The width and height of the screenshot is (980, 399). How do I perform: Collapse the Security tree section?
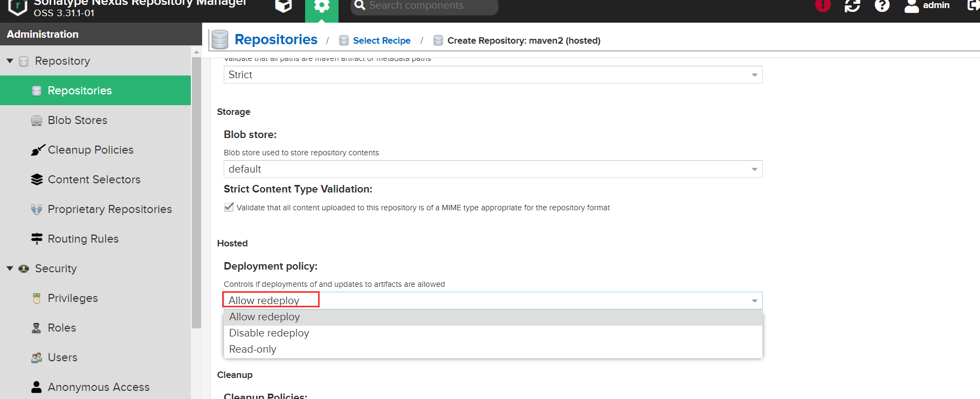[10, 268]
